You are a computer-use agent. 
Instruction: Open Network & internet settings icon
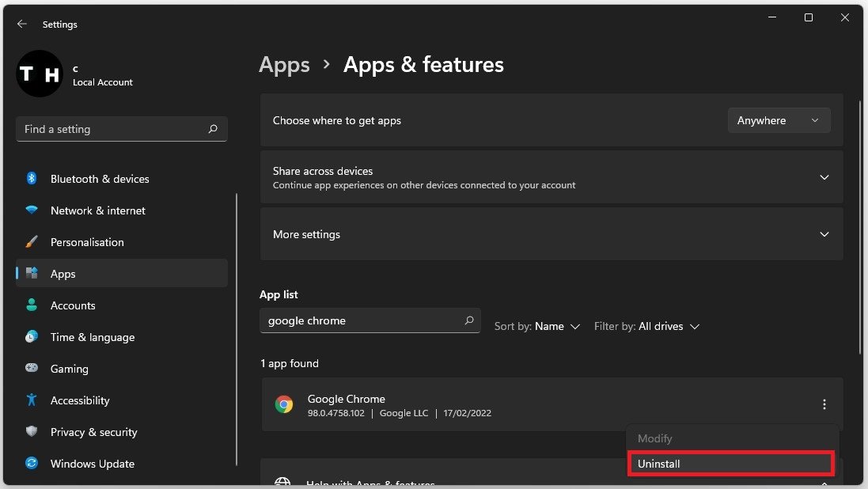[x=32, y=210]
